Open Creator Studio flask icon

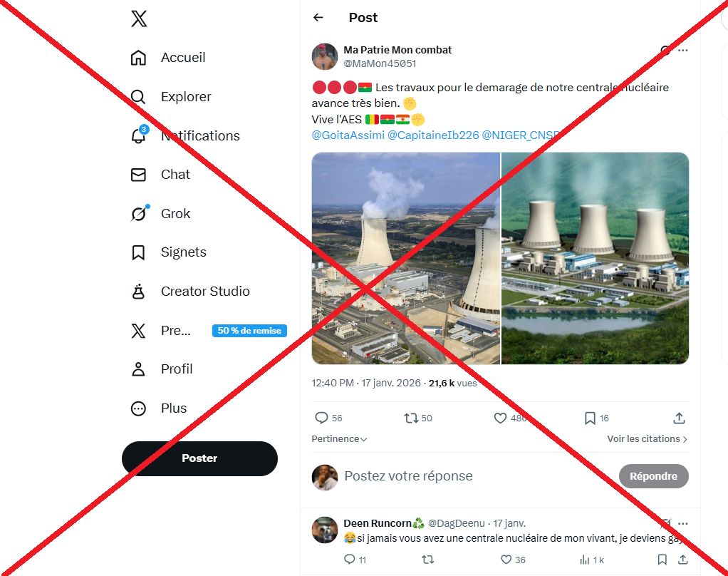(138, 291)
